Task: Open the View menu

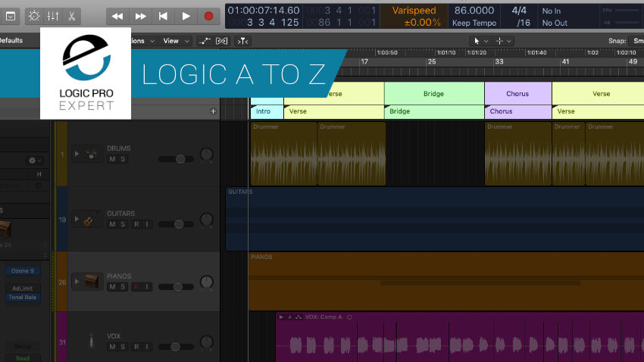Action: 177,41
